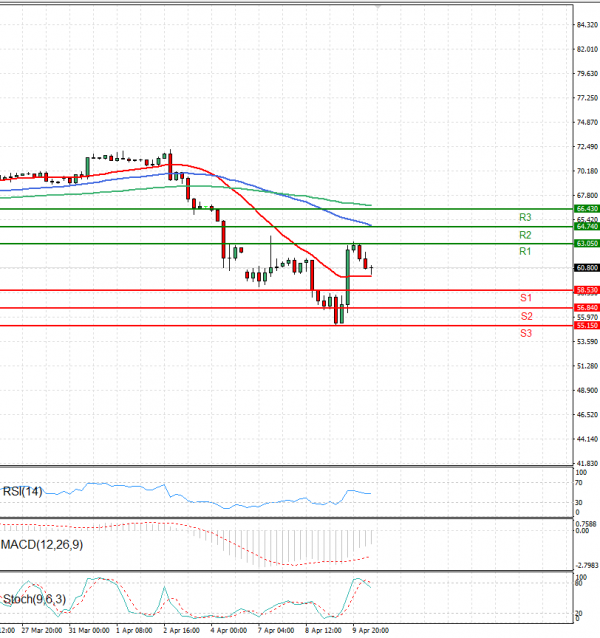Click the 7 Apr 04:00 time label
This screenshot has height=638, width=600.
tap(276, 630)
